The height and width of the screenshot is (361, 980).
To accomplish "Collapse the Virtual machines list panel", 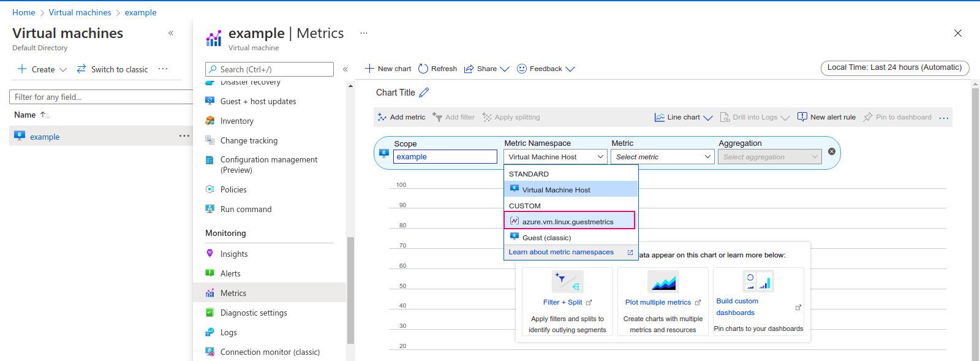I will (171, 33).
